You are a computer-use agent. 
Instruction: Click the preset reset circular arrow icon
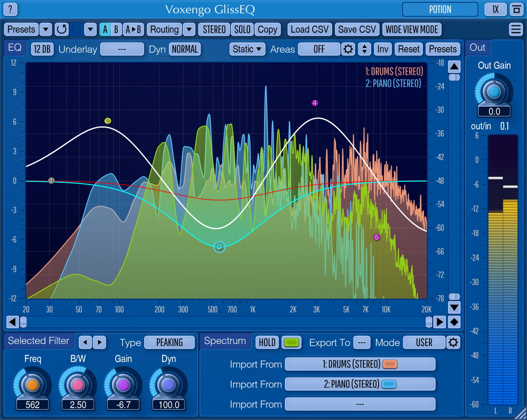pyautogui.click(x=62, y=29)
